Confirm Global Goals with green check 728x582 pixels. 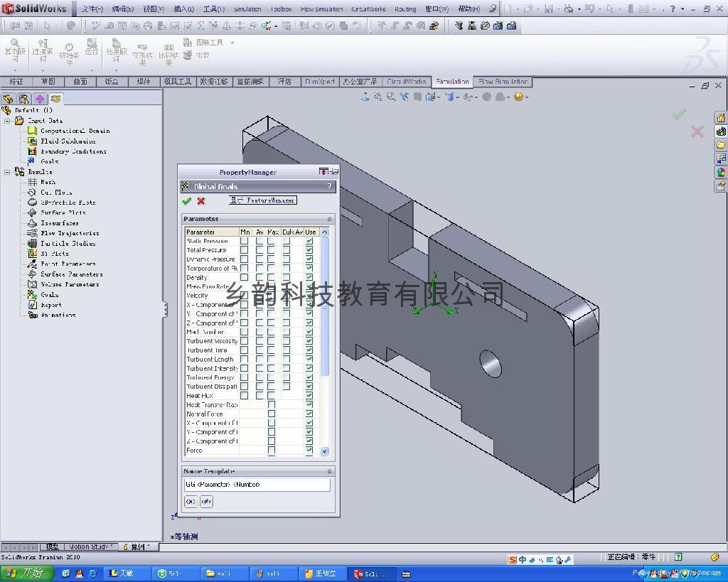point(186,200)
